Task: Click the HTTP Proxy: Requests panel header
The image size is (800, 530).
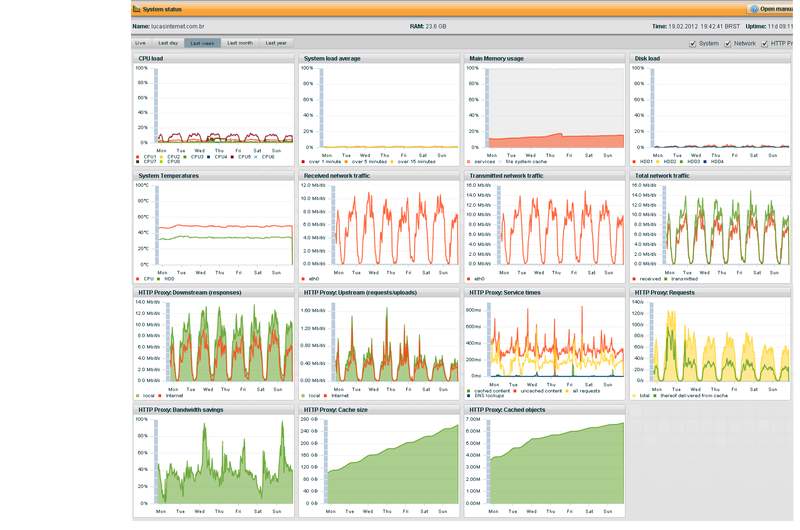Action: point(710,293)
